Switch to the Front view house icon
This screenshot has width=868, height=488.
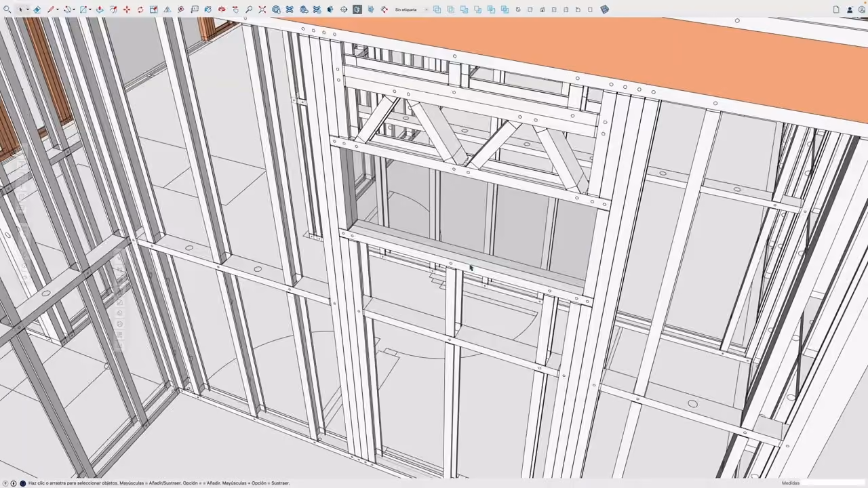(x=542, y=9)
